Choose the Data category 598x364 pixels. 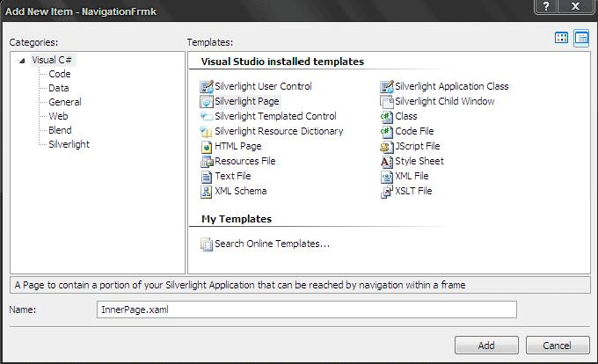point(59,88)
